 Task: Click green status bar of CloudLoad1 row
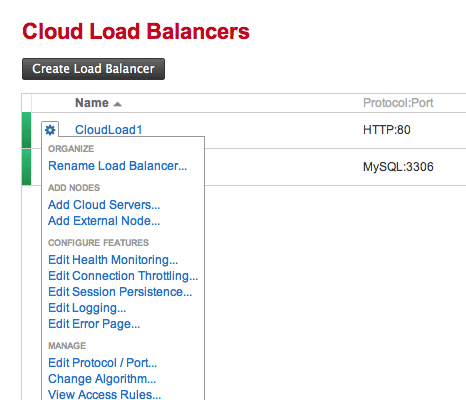click(26, 130)
